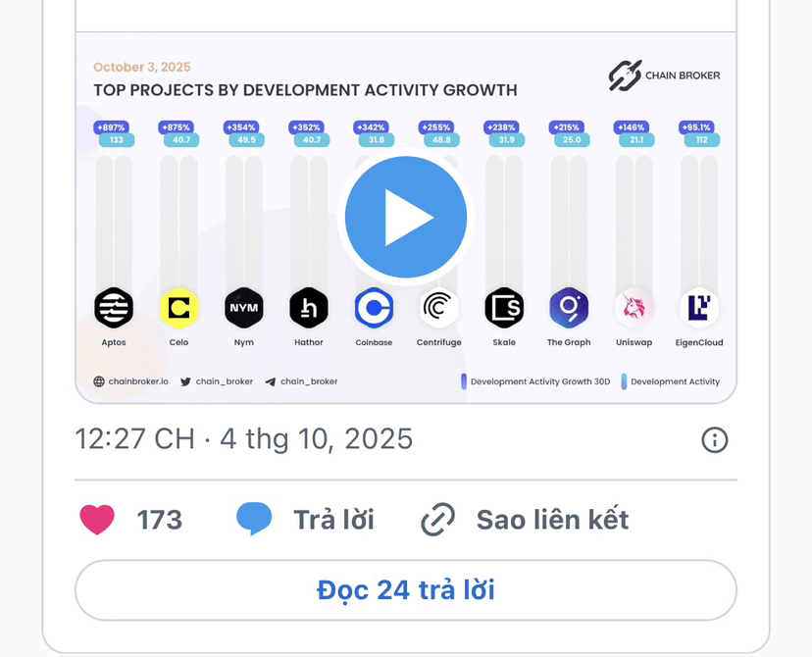Play the embedded video
Image resolution: width=812 pixels, height=657 pixels.
point(406,218)
